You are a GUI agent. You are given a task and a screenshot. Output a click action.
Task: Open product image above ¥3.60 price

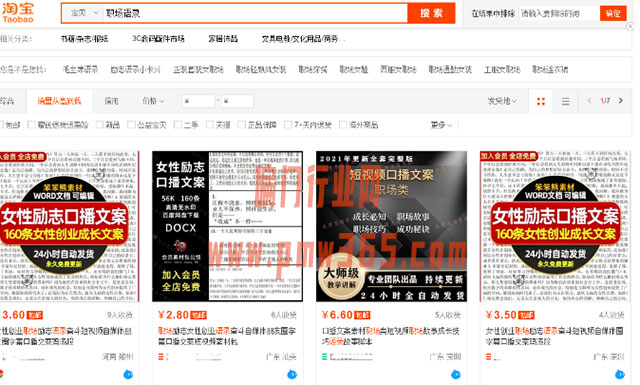point(69,226)
